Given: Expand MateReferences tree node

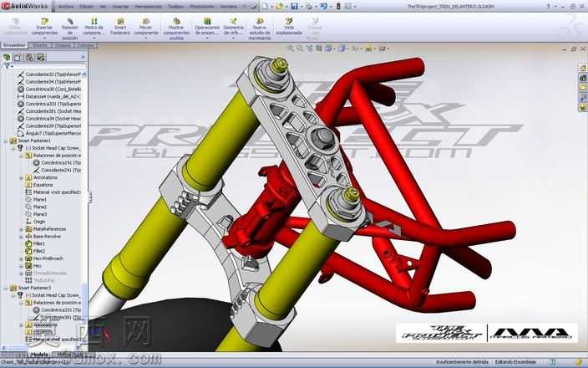Looking at the screenshot, I should click(x=22, y=229).
